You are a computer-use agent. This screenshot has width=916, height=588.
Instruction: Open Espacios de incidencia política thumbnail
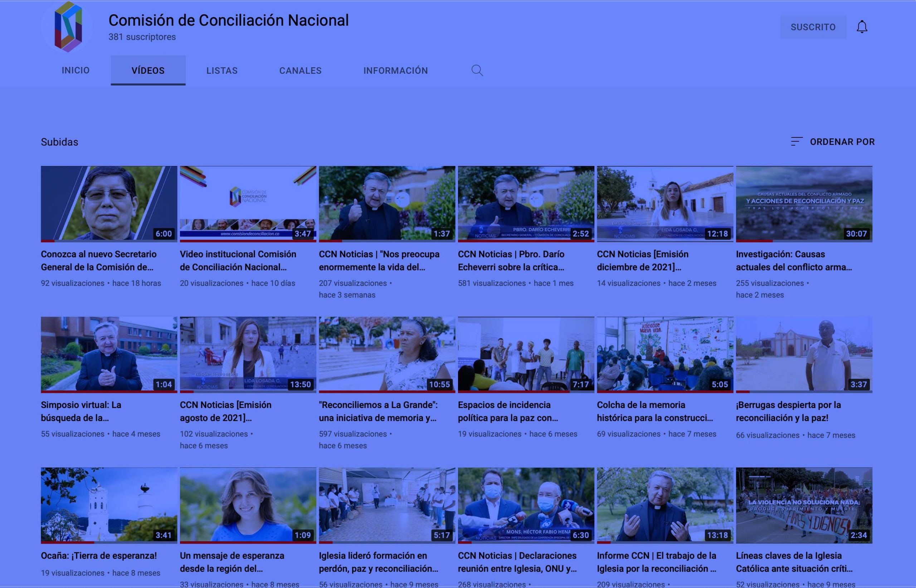coord(526,355)
